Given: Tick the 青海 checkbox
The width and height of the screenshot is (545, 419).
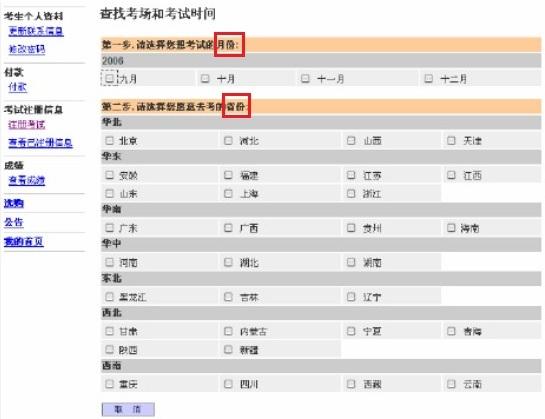Looking at the screenshot, I should [451, 331].
